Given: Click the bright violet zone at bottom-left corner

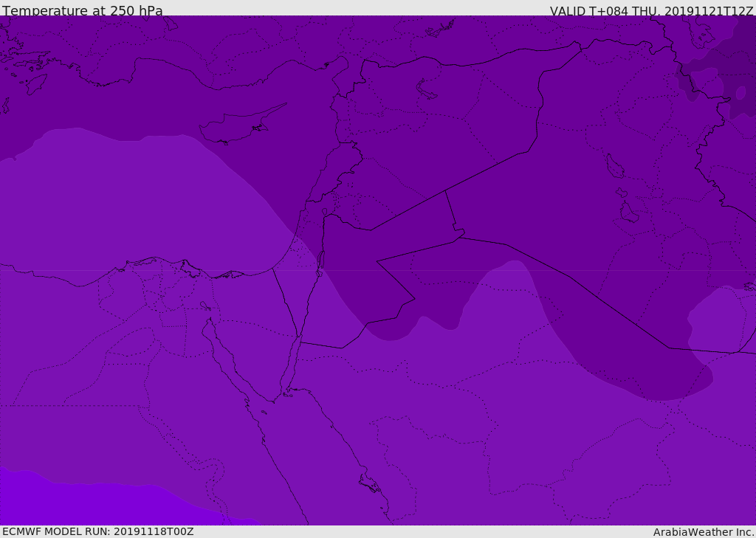Looking at the screenshot, I should click(97, 504).
